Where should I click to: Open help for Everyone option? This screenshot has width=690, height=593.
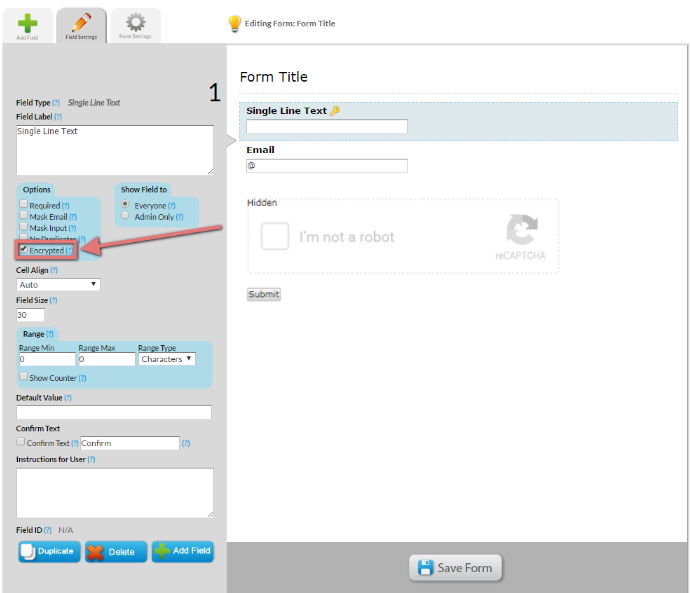click(172, 206)
